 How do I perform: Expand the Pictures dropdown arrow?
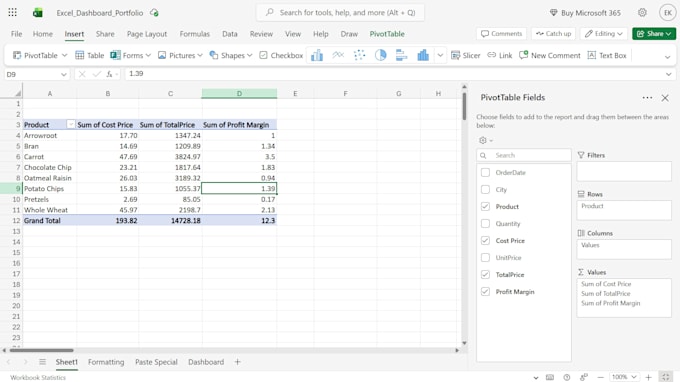200,55
